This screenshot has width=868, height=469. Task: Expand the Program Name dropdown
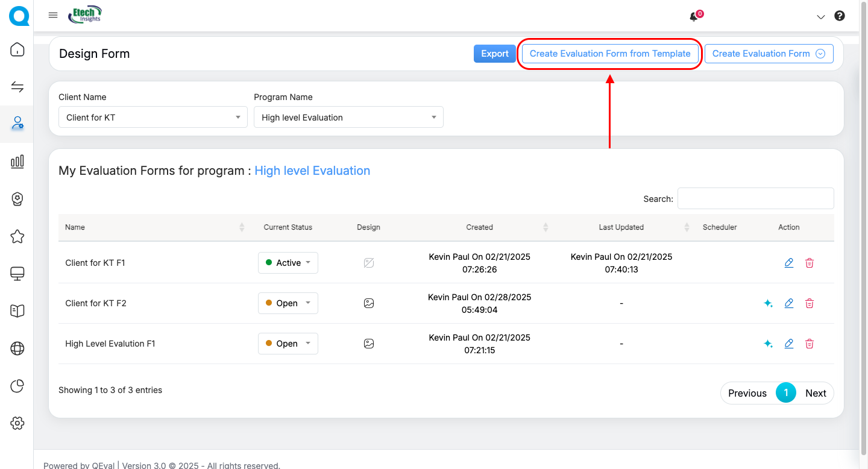tap(348, 118)
